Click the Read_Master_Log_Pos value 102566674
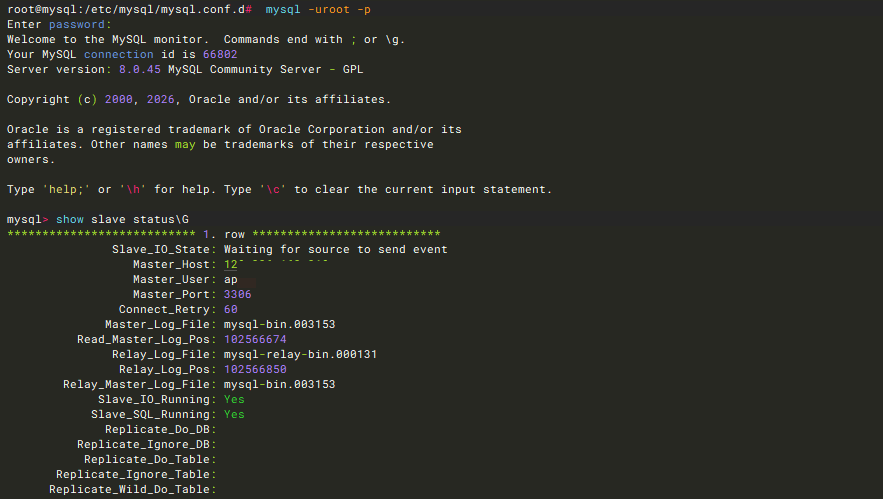 pyautogui.click(x=255, y=339)
